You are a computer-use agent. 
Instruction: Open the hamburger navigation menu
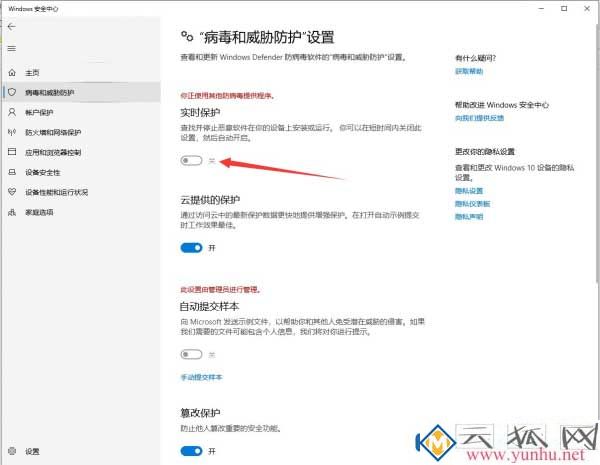[x=12, y=49]
